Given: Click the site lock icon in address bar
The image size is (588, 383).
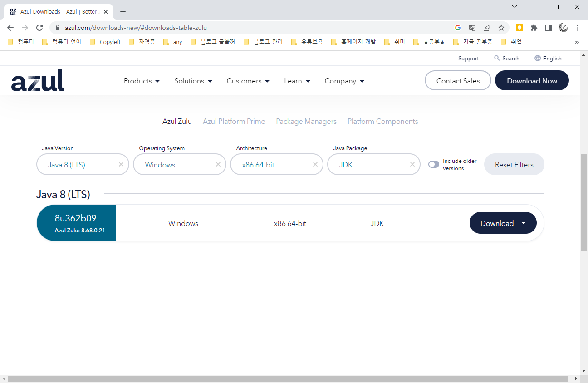Looking at the screenshot, I should [57, 28].
